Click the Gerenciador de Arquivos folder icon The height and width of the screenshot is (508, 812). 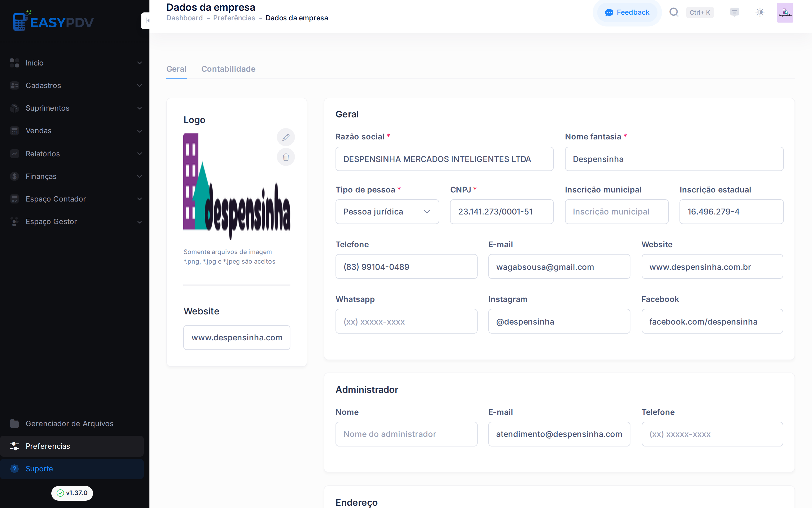(x=14, y=423)
